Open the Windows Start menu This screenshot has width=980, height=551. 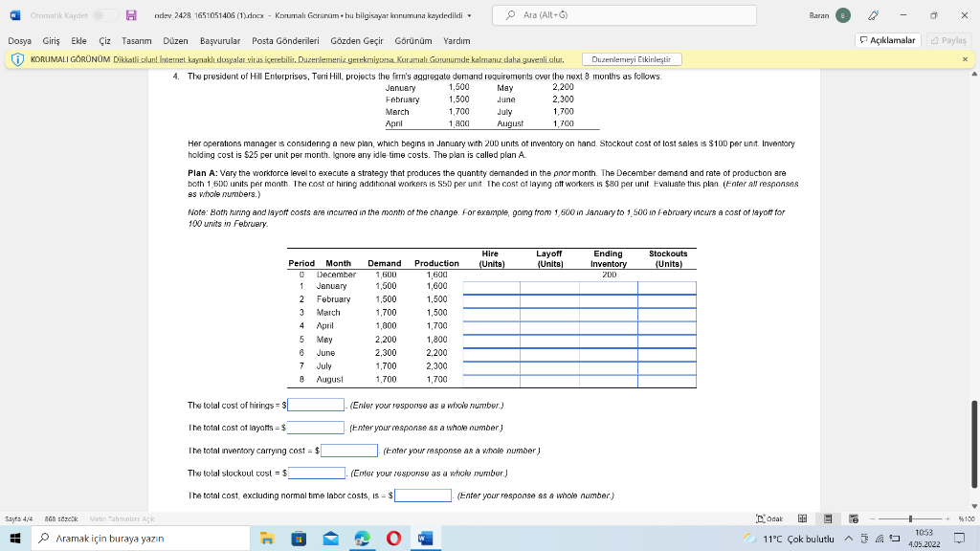coord(15,538)
